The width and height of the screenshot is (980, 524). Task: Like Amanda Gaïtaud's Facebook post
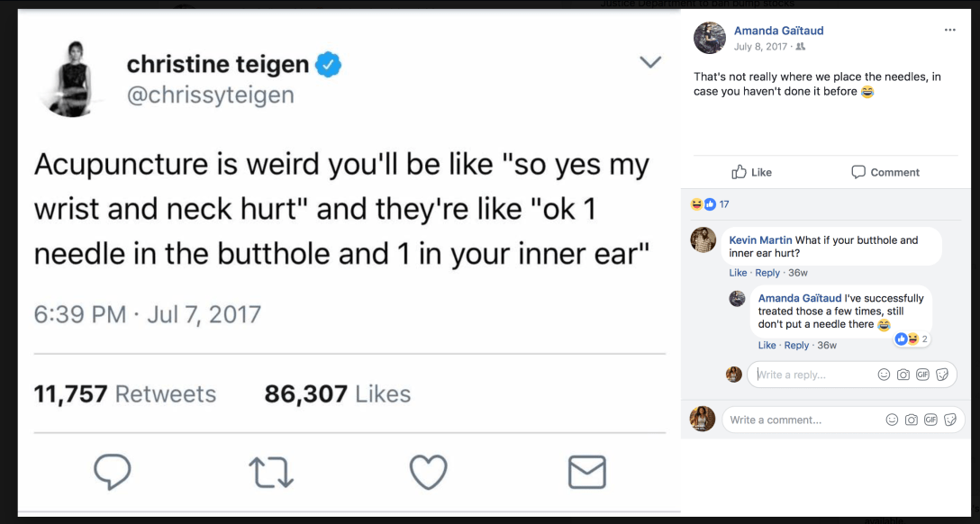(x=751, y=172)
